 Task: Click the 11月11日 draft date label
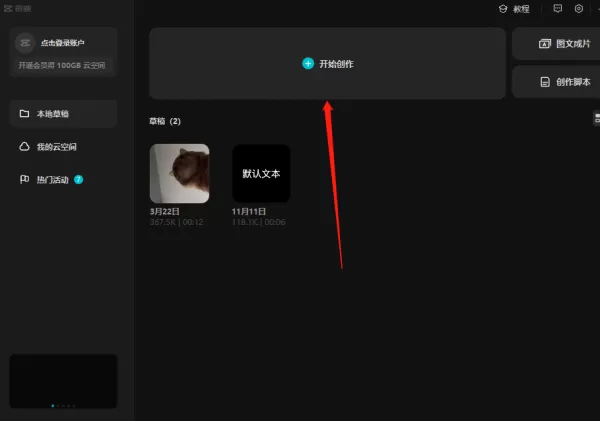(x=249, y=211)
